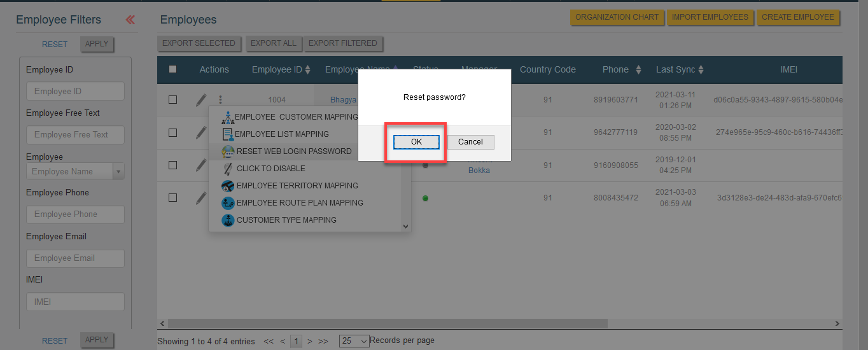Click the Create Employee button

tap(798, 17)
